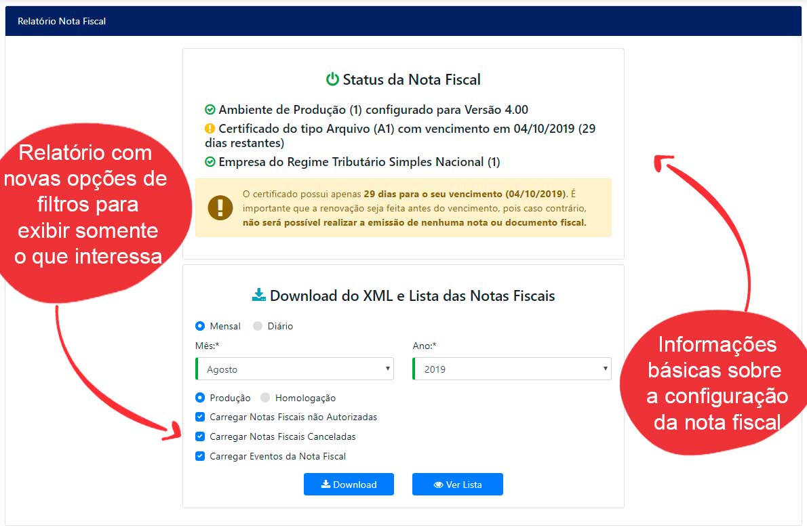Uncheck Carregar Notas Fiscais não Autorizadas
Viewport: 807px width, 532px height.
click(200, 417)
